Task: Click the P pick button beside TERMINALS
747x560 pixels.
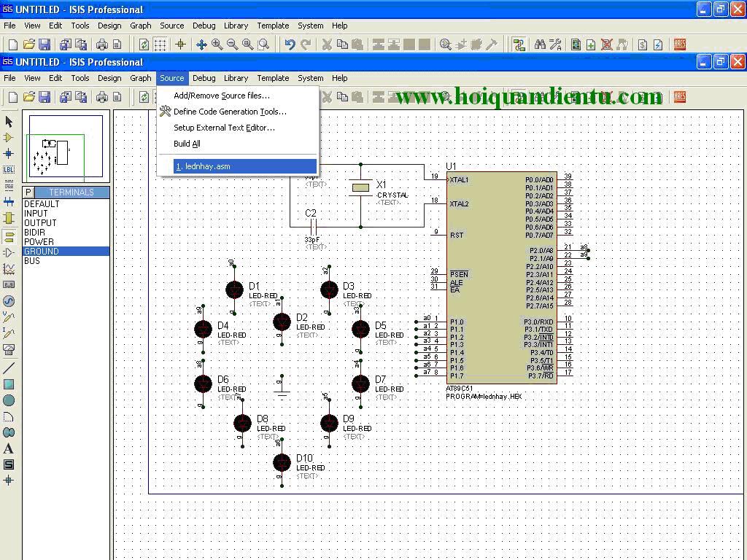Action: pos(28,192)
